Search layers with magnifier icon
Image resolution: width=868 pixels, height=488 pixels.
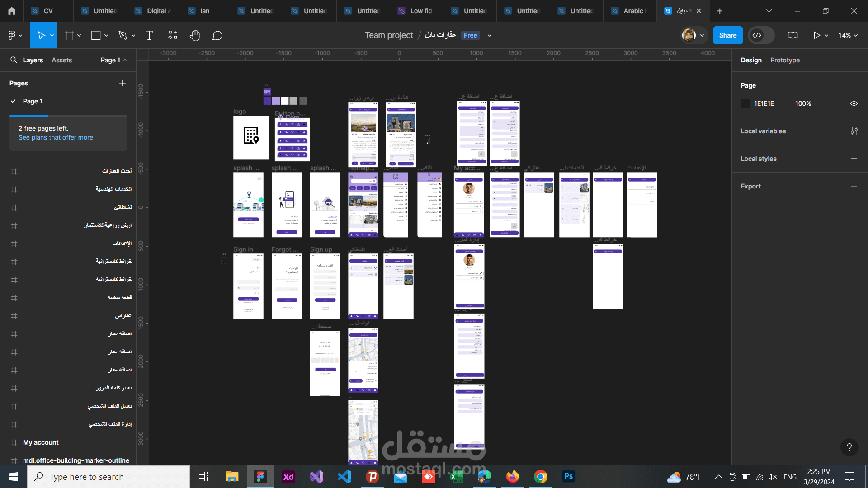[x=14, y=60]
